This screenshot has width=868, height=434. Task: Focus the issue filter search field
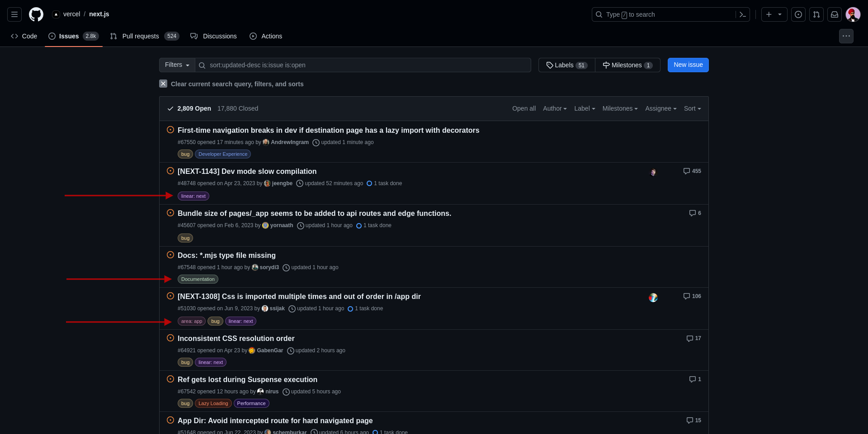click(x=363, y=65)
